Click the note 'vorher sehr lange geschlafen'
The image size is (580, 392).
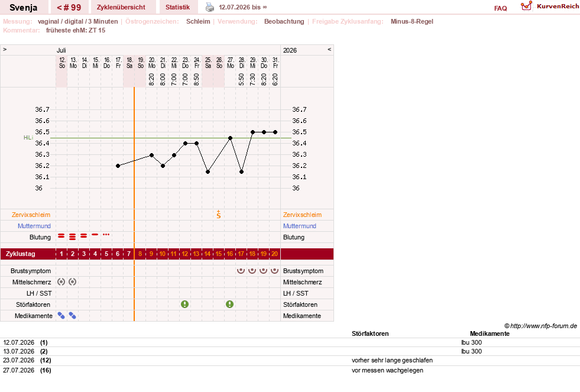click(x=392, y=360)
